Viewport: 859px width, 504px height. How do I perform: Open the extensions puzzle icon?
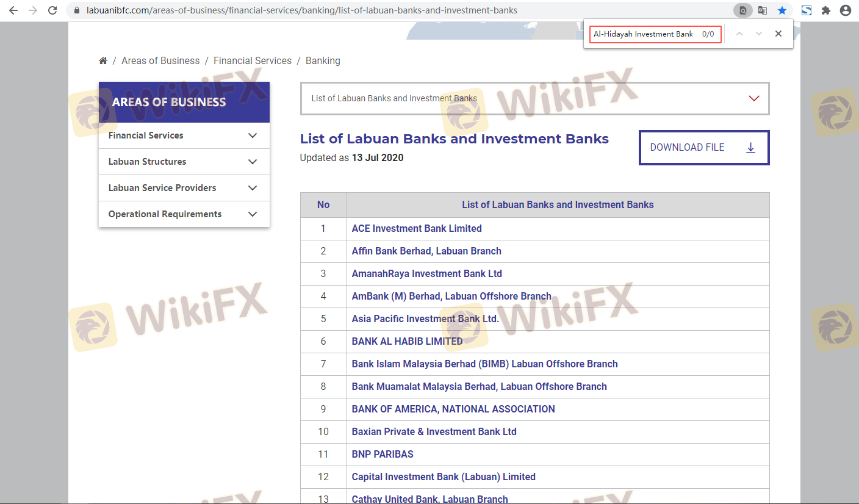[826, 10]
